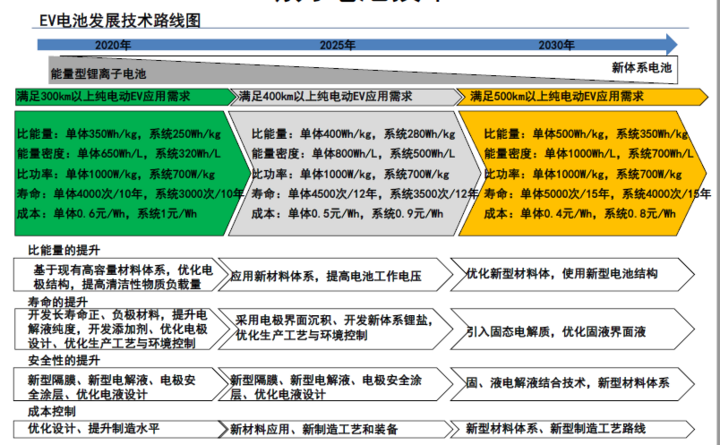Click the 寿命的提升 section heading

(58, 302)
